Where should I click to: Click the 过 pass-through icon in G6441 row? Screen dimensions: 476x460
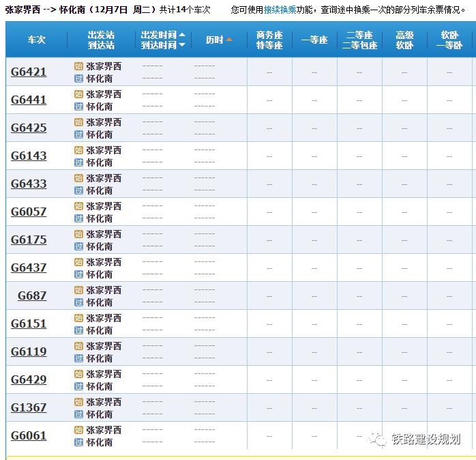pos(78,106)
